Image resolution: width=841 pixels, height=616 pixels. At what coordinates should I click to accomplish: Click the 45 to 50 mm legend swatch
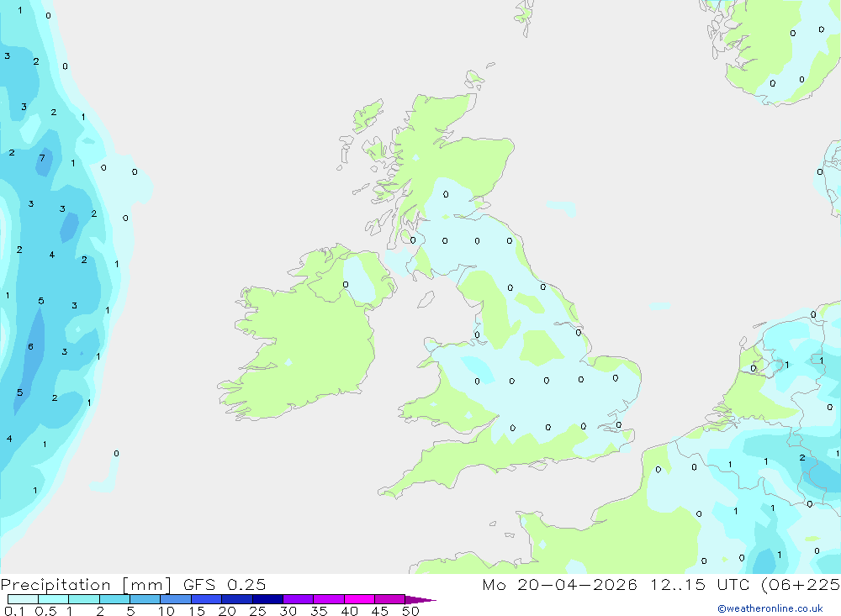[390, 599]
